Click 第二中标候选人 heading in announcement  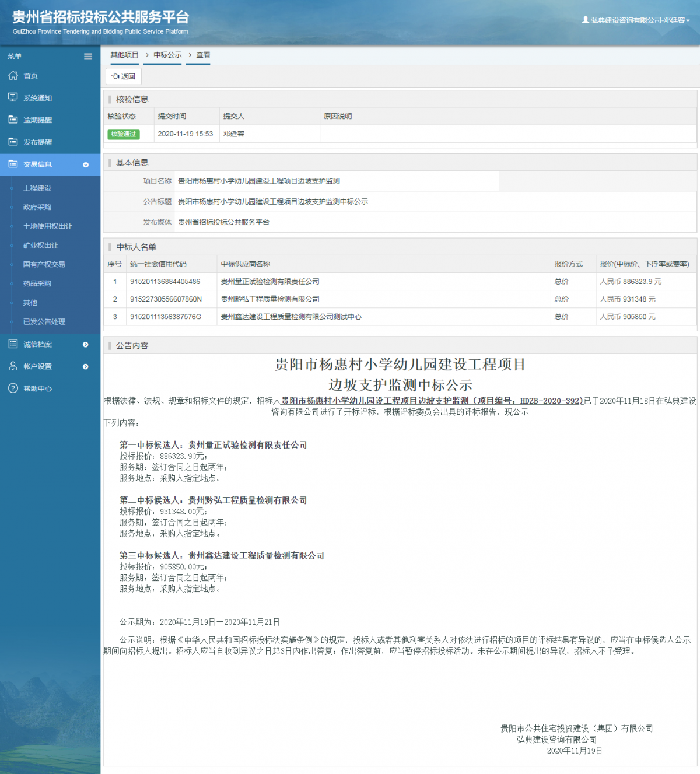click(213, 500)
